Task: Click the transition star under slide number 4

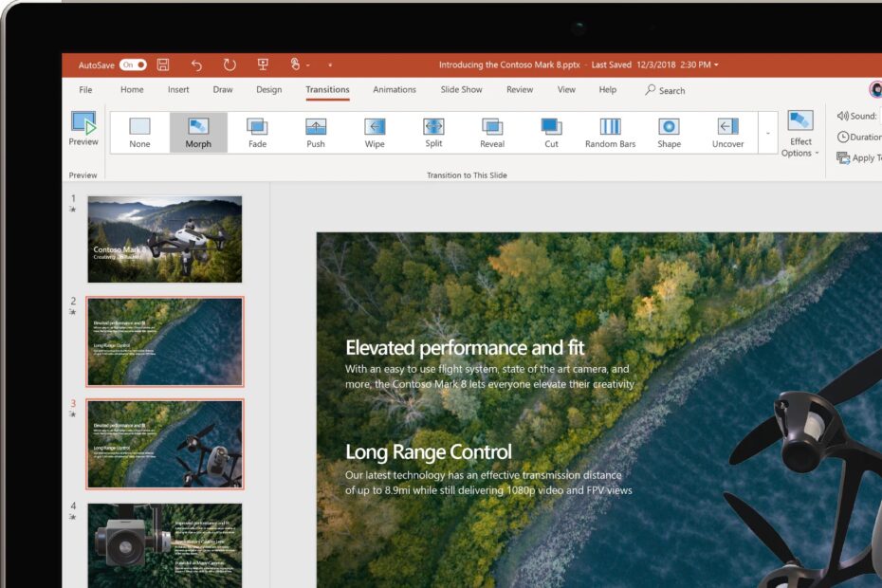Action: pos(73,517)
